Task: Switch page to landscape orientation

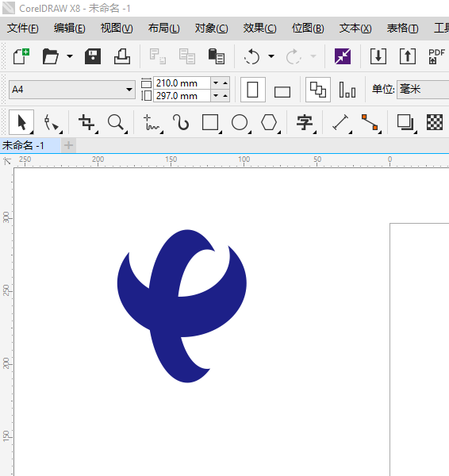Action: [x=282, y=91]
